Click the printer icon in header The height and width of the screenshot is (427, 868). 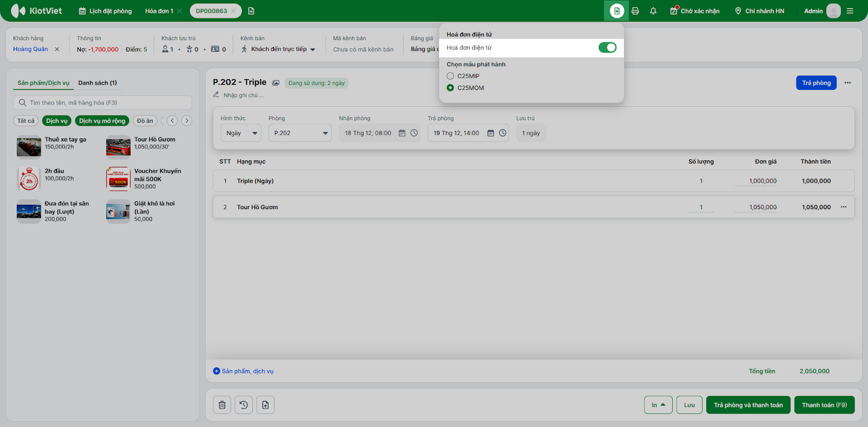[635, 11]
